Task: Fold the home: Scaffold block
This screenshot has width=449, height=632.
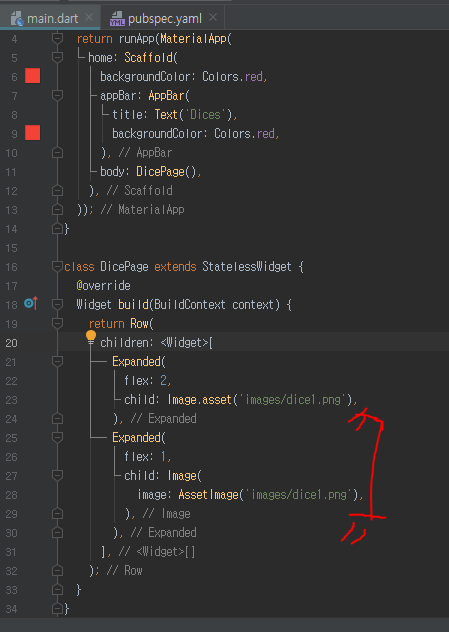Action: (x=58, y=58)
